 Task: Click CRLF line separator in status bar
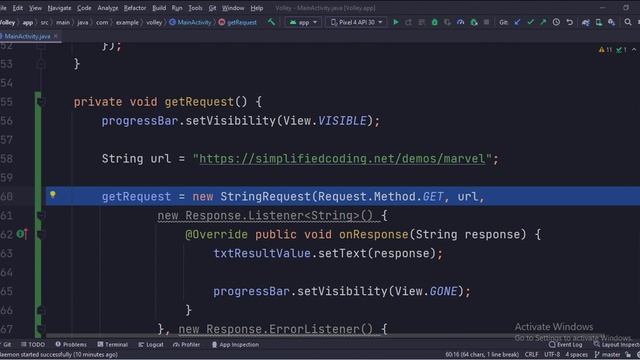(x=531, y=354)
